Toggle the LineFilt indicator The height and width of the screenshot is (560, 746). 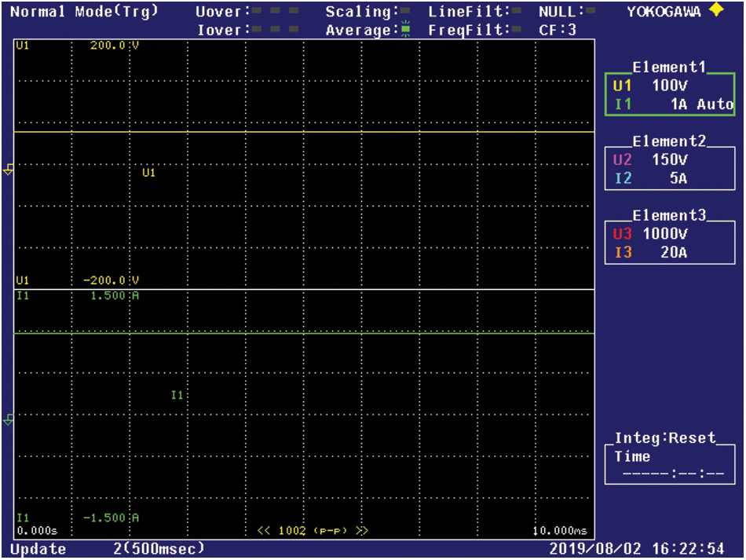[517, 12]
